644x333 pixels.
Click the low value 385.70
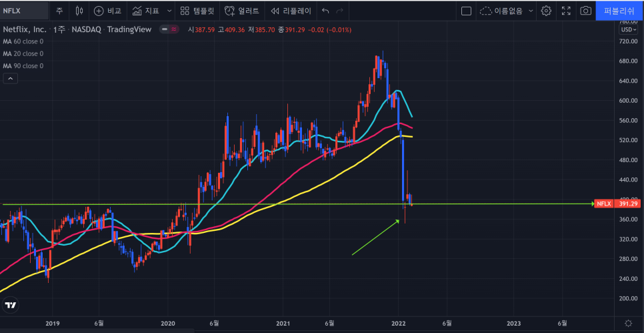click(266, 29)
